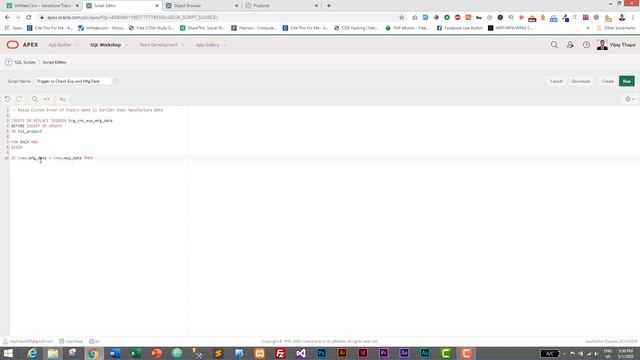640x360 pixels.
Task: Open the Apps bookmarks shortcut
Action: pyautogui.click(x=13, y=28)
